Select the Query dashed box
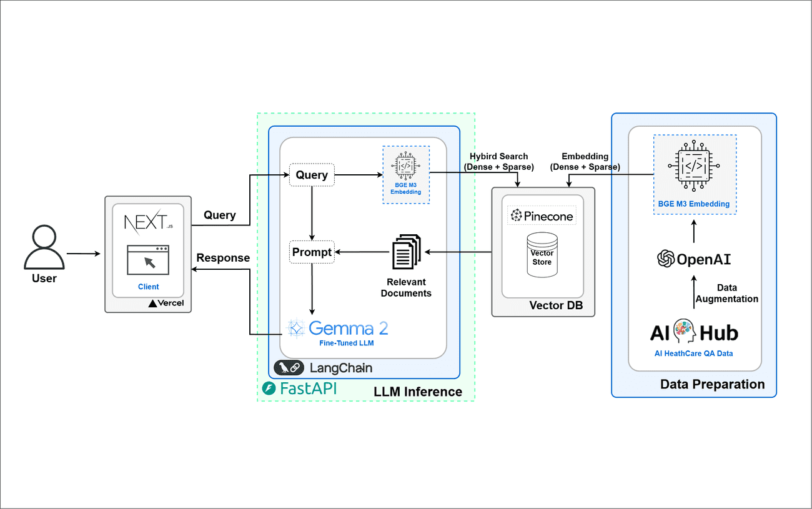The height and width of the screenshot is (509, 812). 312,175
